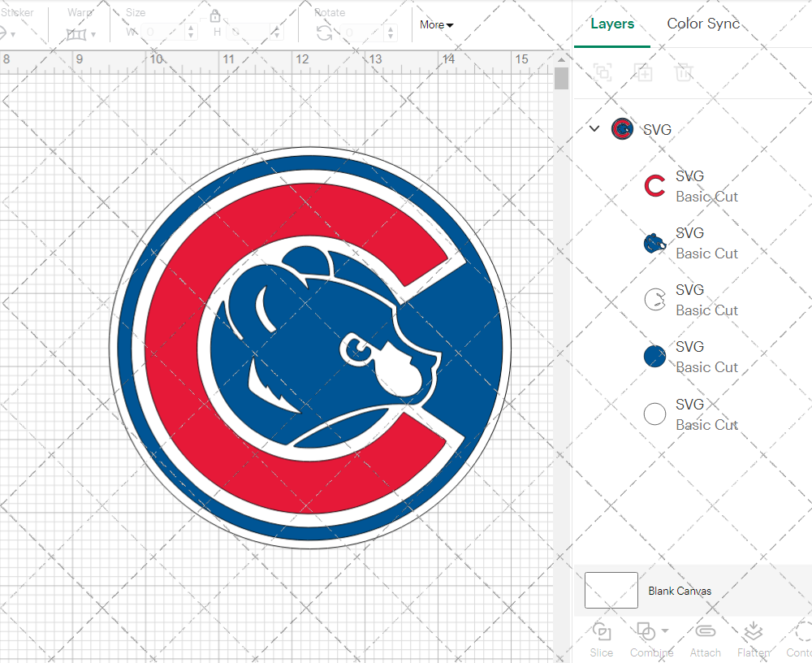Screen dimensions: 812x663
Task: Click the Flatten tool icon
Action: tap(753, 631)
